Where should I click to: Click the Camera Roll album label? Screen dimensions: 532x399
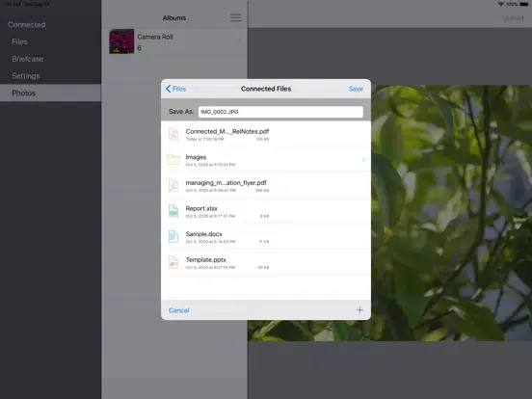click(155, 37)
